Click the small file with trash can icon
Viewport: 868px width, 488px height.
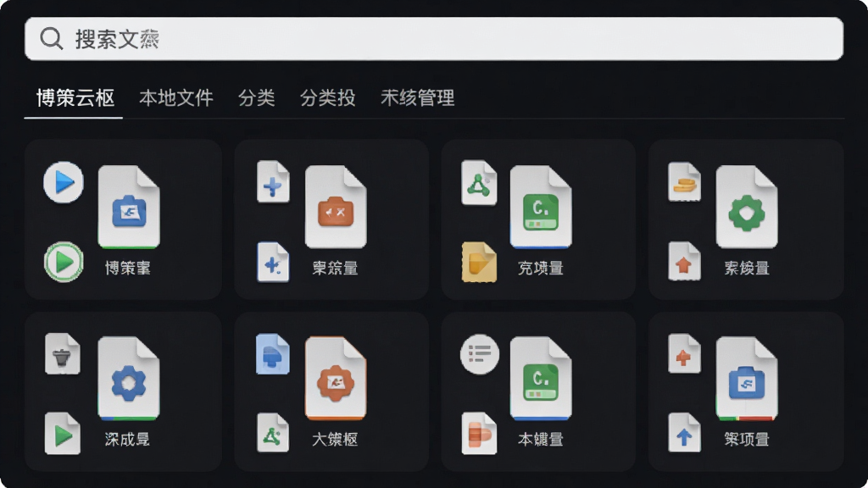[x=63, y=353]
